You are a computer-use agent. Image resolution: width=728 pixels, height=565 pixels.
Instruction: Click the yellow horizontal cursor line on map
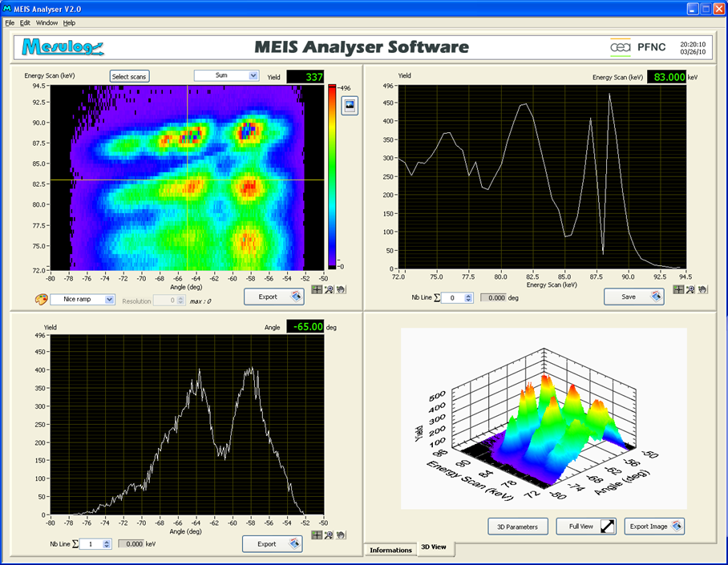187,180
